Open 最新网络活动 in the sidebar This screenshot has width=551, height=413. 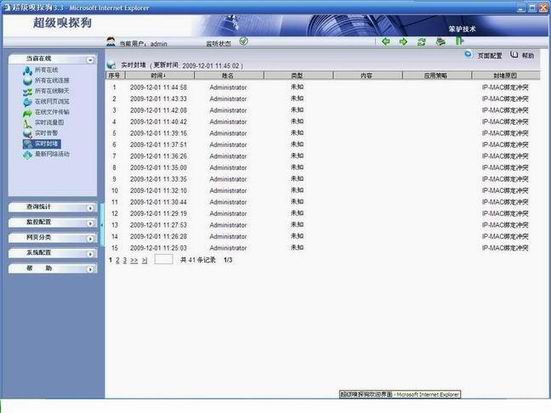click(x=52, y=154)
